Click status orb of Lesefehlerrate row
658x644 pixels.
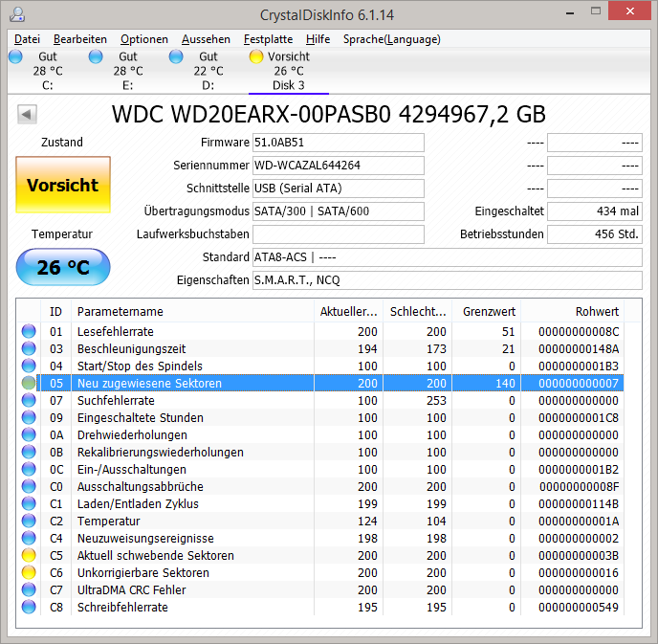click(x=29, y=331)
